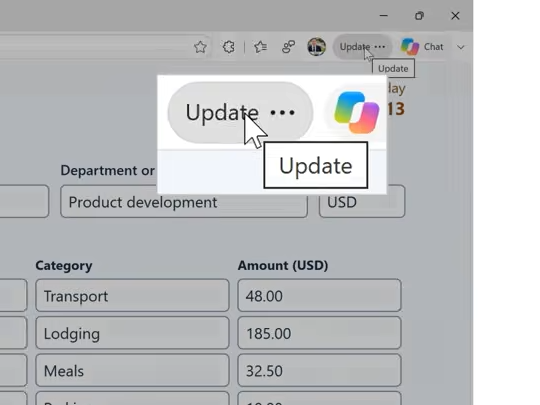Open the Favorites list icon
This screenshot has width=540, height=405.
(x=260, y=47)
